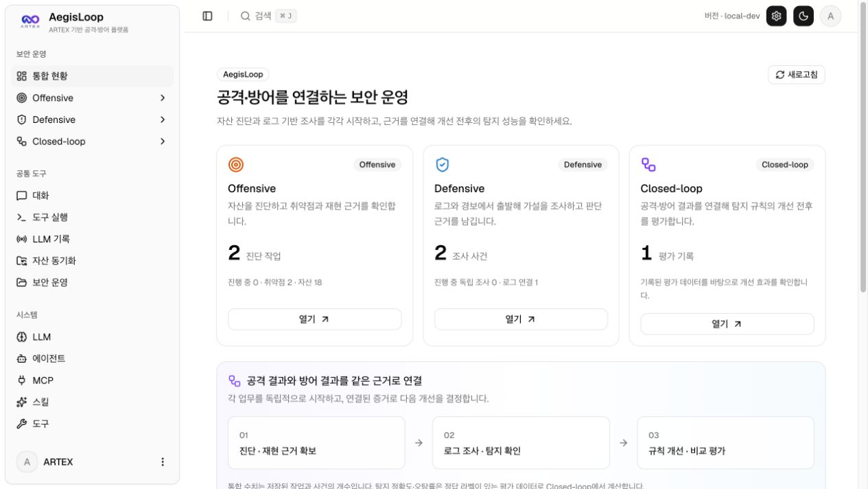Open the ARTEX user options three-dot menu
868x489 pixels.
pyautogui.click(x=163, y=462)
